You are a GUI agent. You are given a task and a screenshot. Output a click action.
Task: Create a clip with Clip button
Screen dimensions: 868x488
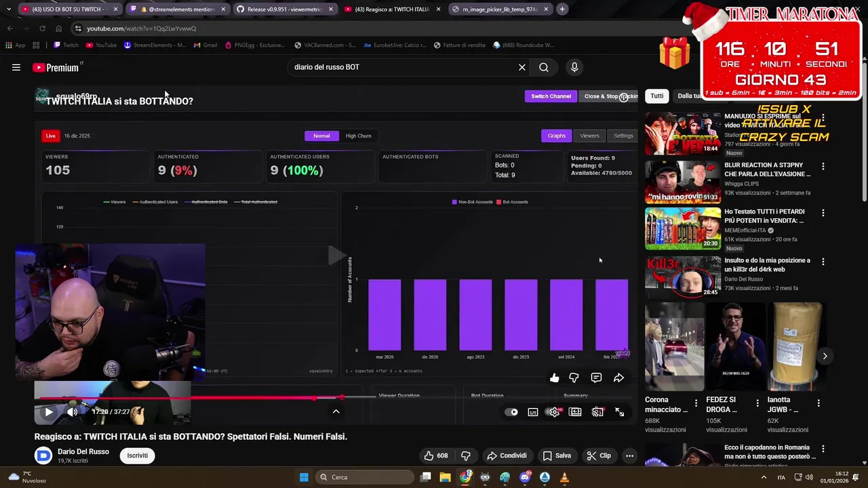(x=599, y=455)
